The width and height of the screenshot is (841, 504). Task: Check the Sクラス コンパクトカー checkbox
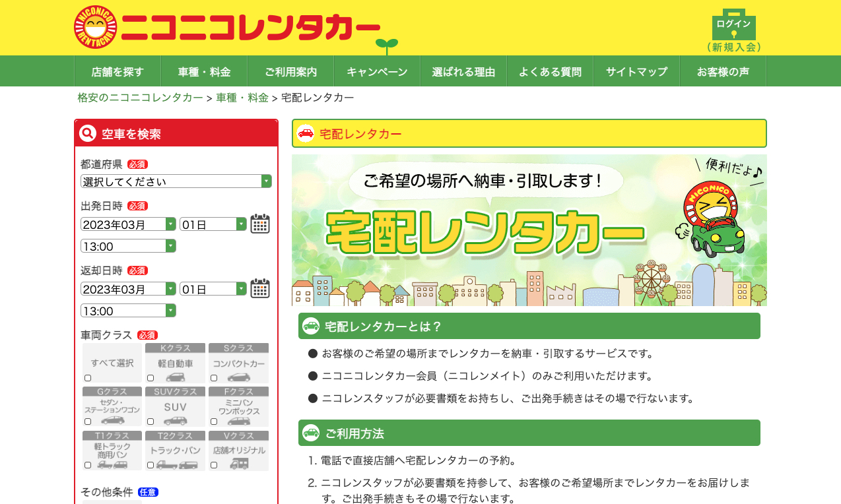[214, 378]
